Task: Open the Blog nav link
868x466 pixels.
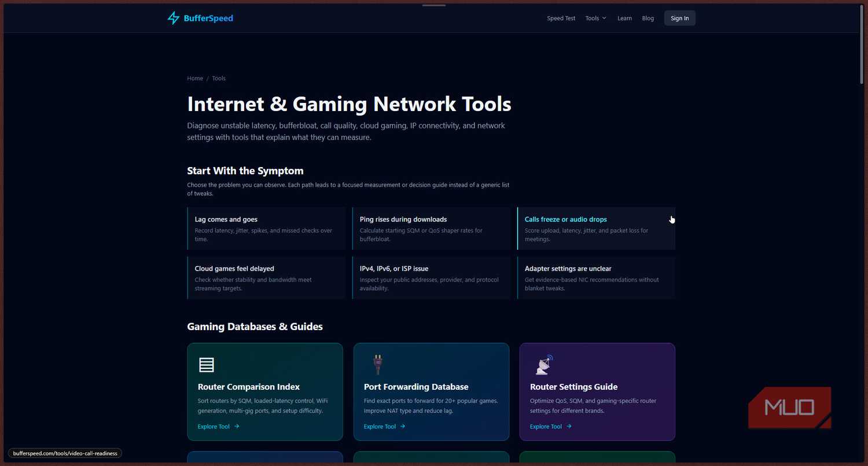Action: (648, 18)
